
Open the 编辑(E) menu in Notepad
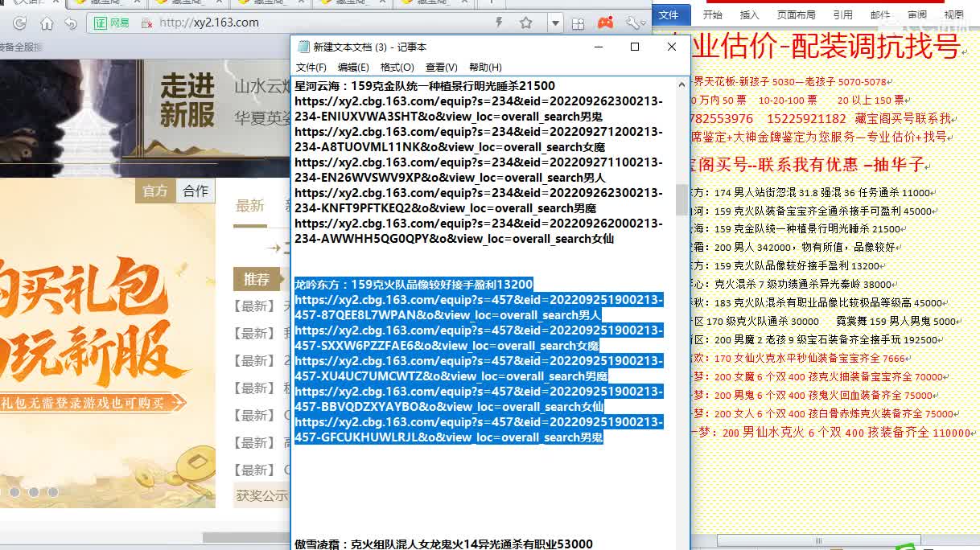pos(353,68)
